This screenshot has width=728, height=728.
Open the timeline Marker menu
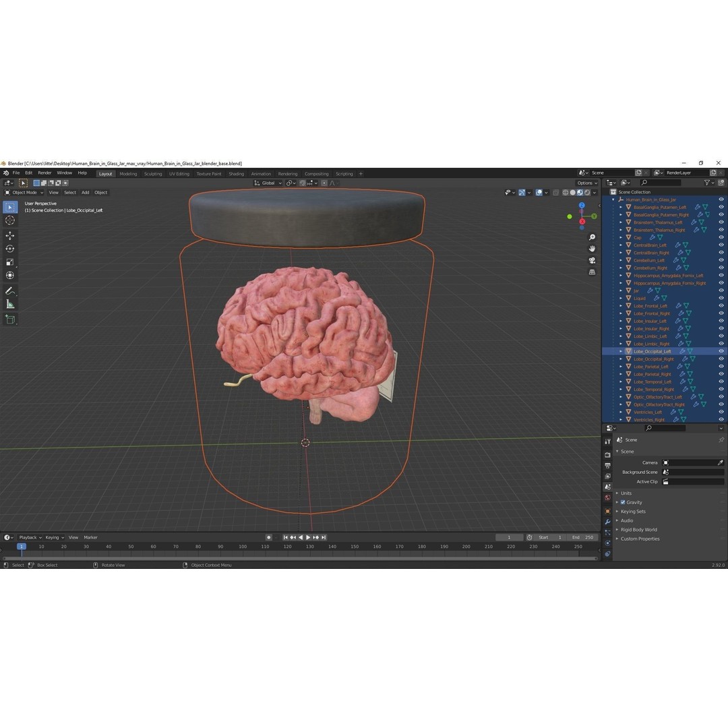coord(90,537)
